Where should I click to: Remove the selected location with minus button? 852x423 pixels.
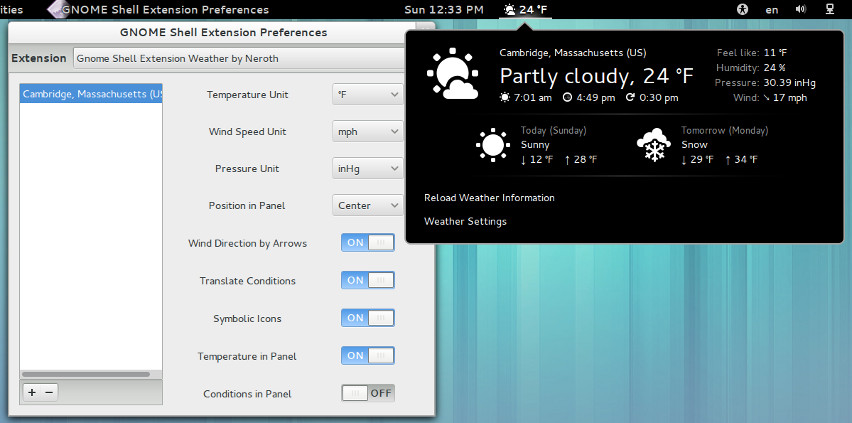49,392
